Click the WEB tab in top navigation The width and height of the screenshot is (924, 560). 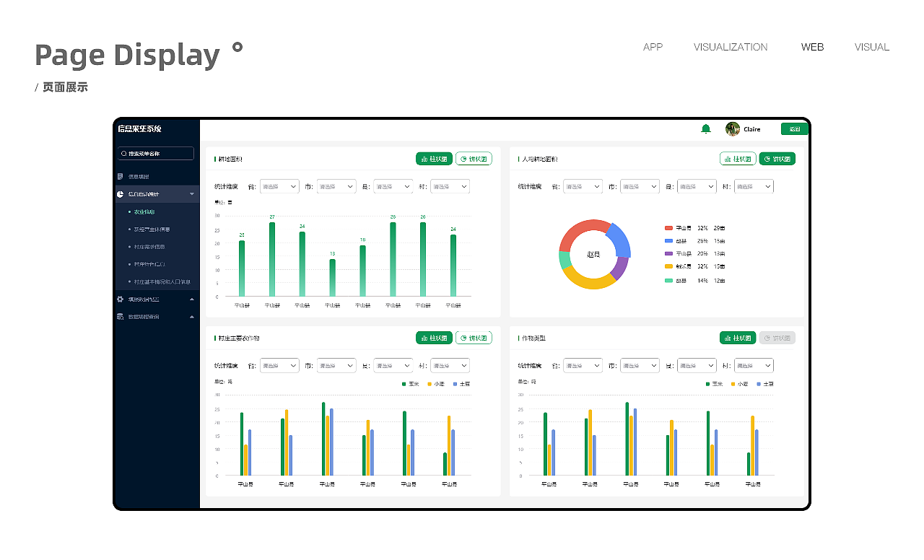812,47
